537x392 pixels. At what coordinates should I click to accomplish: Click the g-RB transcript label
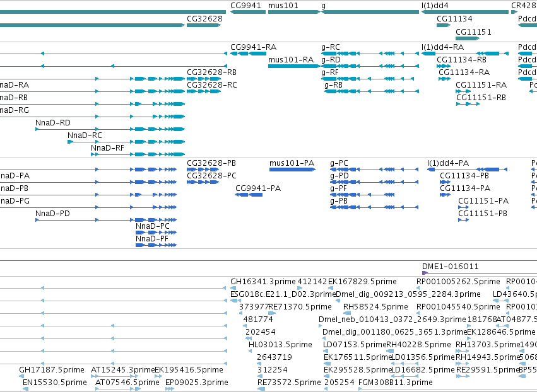pyautogui.click(x=334, y=85)
